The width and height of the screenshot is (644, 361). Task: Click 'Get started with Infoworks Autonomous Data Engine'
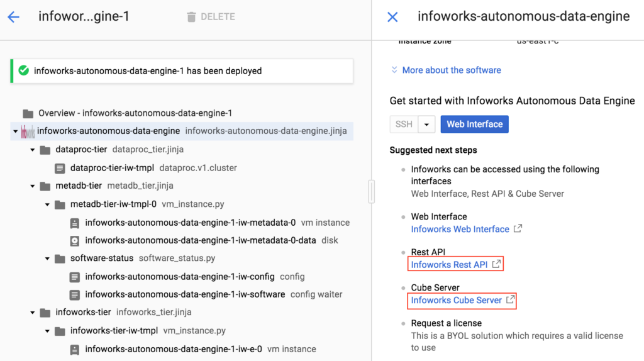pyautogui.click(x=512, y=101)
